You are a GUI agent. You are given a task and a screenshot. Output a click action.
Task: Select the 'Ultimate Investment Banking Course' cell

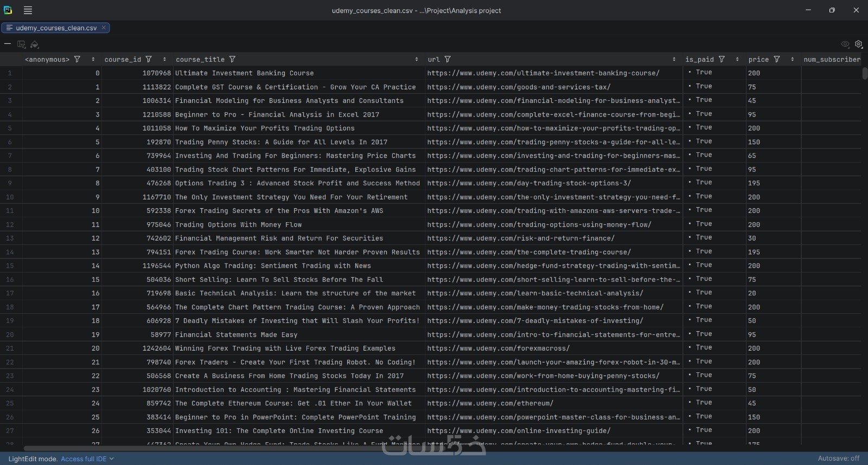coord(299,73)
